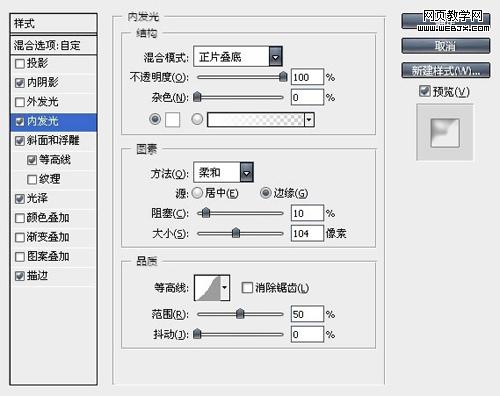This screenshot has height=396, width=500.
Task: Select the 渐变叠加 list item label
Action: pos(48,237)
